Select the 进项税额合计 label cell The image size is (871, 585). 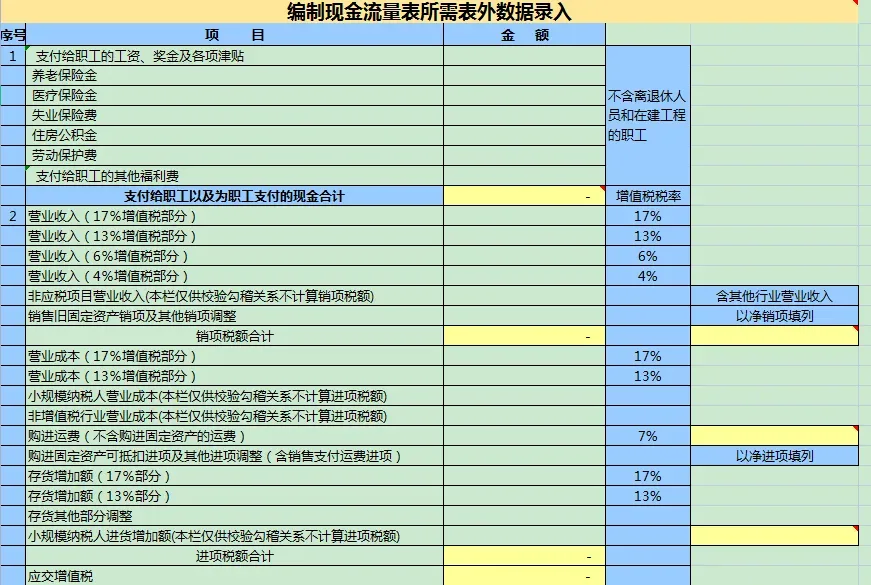click(234, 556)
